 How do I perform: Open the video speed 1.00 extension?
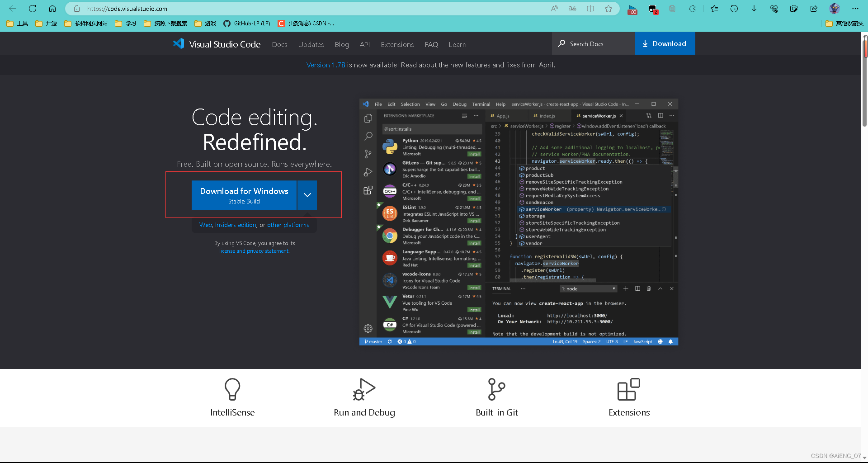(x=632, y=9)
